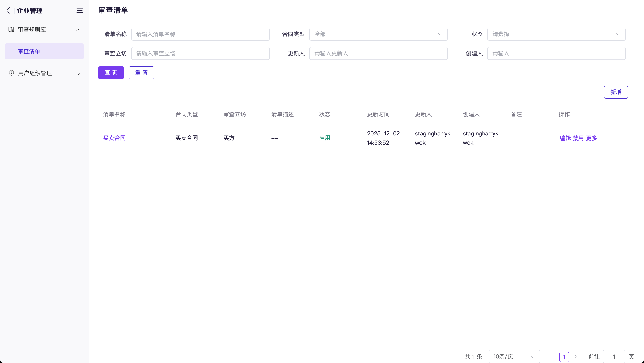The width and height of the screenshot is (644, 363).
Task: Collapse the 审查规则库 menu chevron
Action: (78, 30)
